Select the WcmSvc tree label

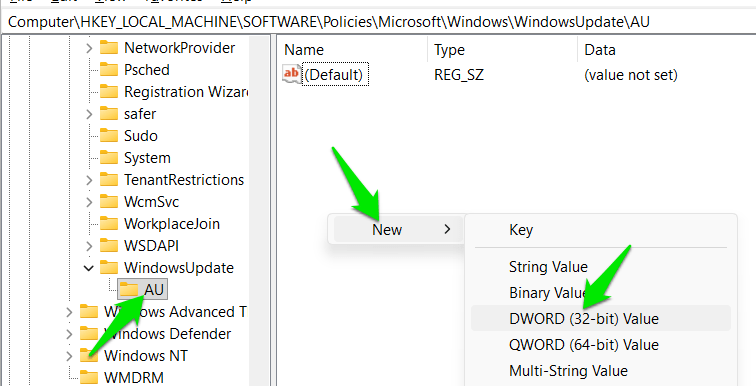[x=151, y=202]
